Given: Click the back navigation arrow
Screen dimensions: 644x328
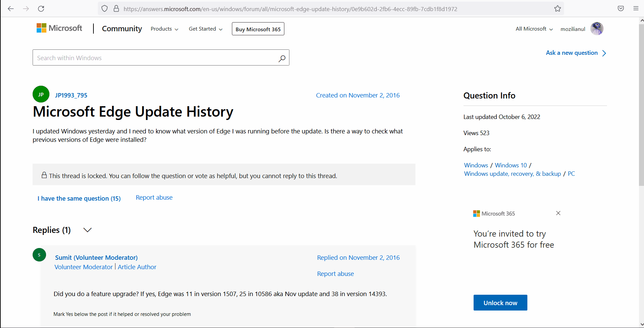Looking at the screenshot, I should click(x=11, y=9).
